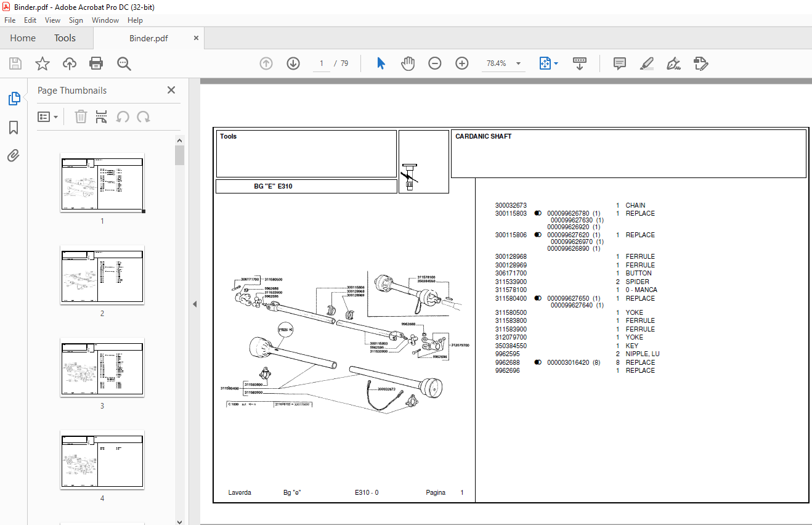Click the Laverda footer text
This screenshot has width=812, height=525.
(240, 493)
